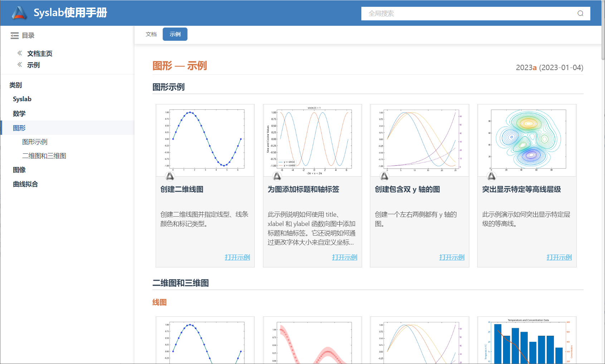Switch to the 文档 tab

[151, 34]
